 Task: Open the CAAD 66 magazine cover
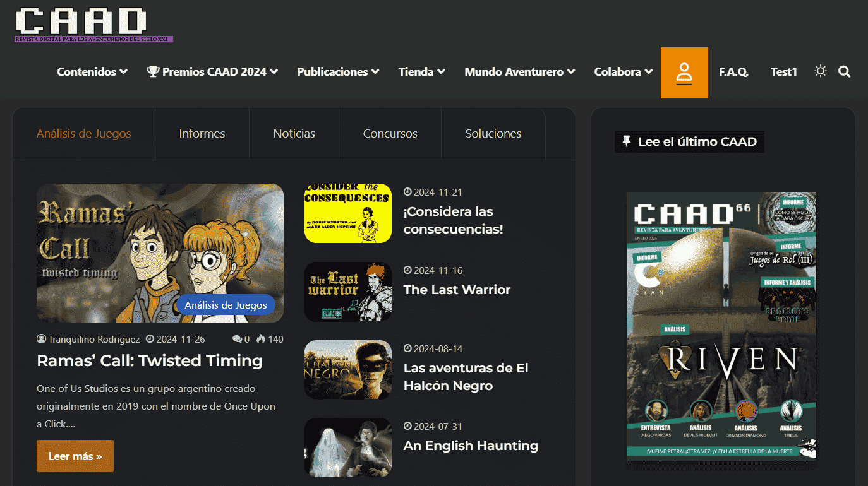click(x=721, y=326)
